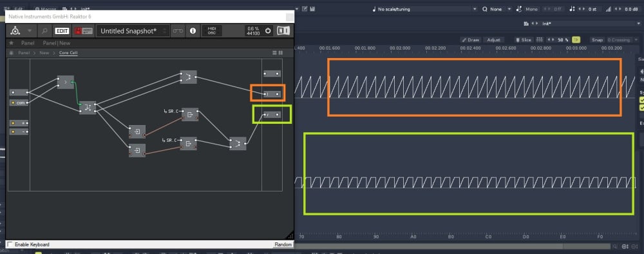Click the Random button

(x=283, y=244)
